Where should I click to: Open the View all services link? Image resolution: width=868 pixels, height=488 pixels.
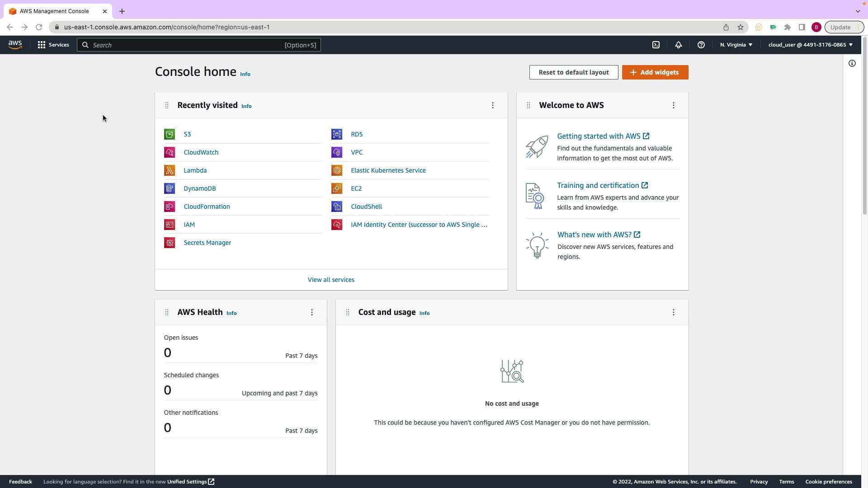click(331, 280)
